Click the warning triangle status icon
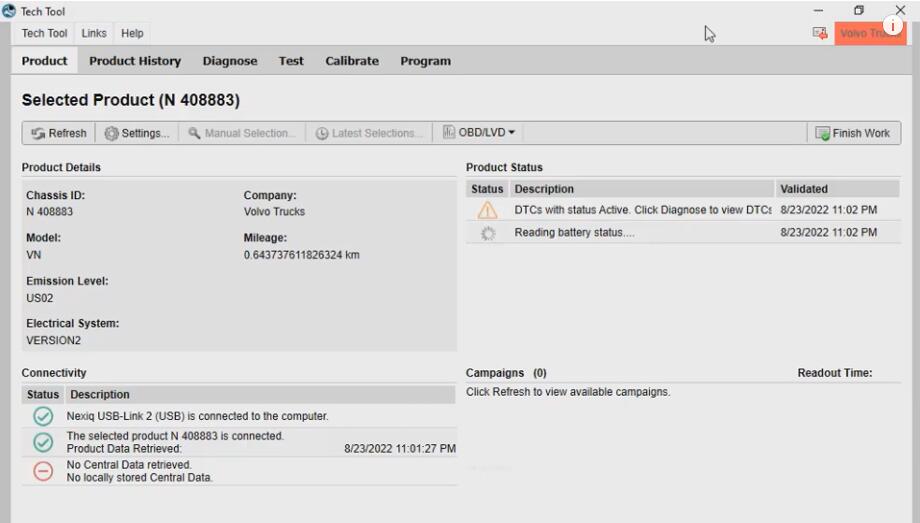The height and width of the screenshot is (523, 920). click(x=487, y=210)
